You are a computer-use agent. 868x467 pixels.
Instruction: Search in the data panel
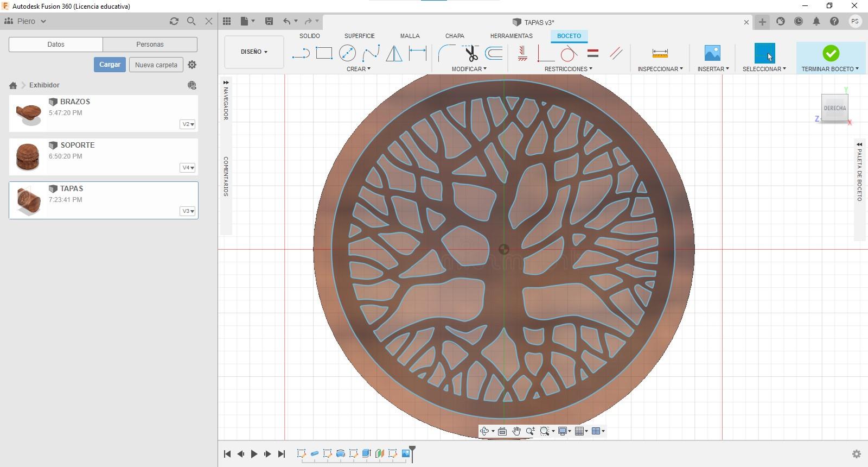click(x=191, y=21)
